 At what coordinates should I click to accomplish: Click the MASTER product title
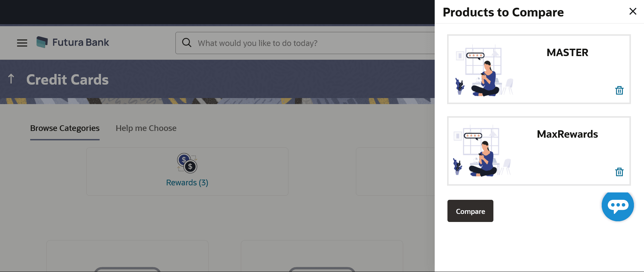tap(567, 53)
